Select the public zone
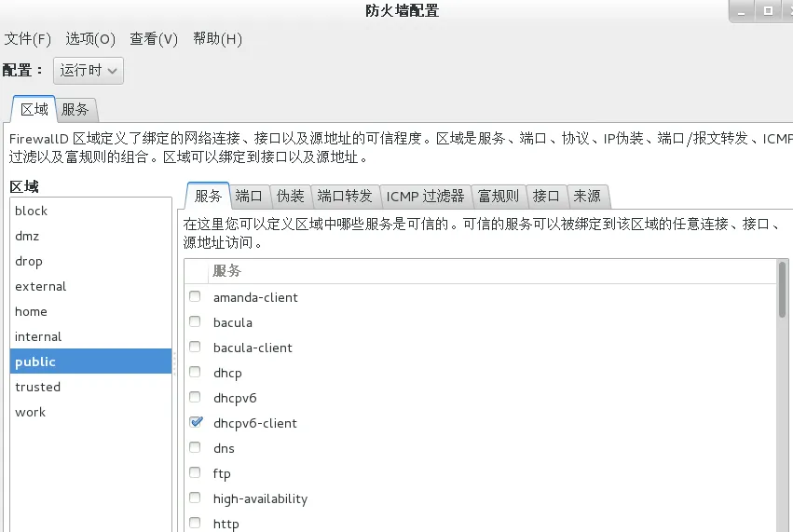The image size is (793, 532). coord(91,361)
